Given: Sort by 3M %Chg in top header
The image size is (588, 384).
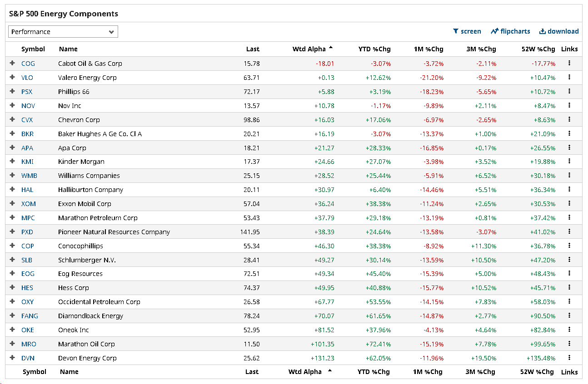Looking at the screenshot, I should pyautogui.click(x=480, y=49).
